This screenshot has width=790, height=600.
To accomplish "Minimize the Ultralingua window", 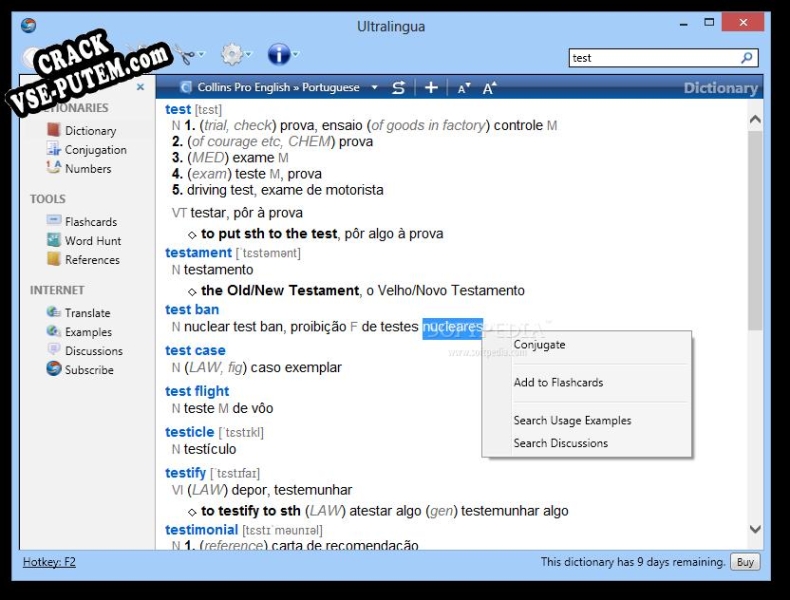I will click(684, 24).
